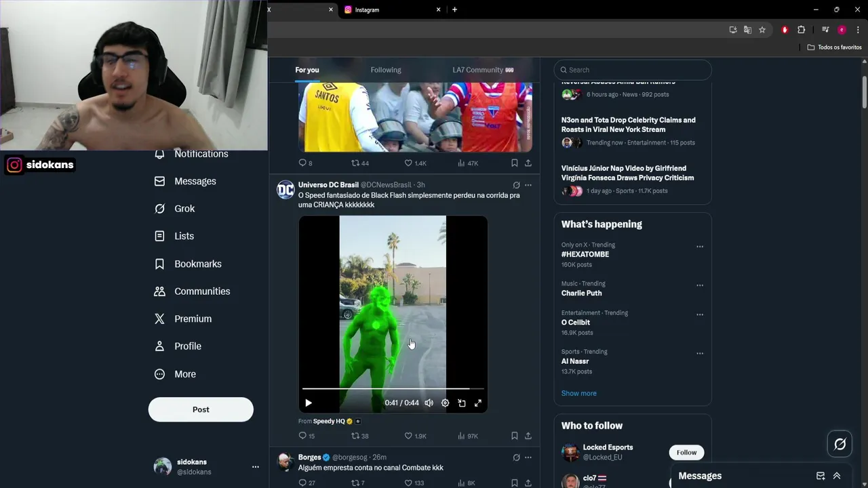Open Grok explain on Universo DC Brasil post
This screenshot has height=488, width=868.
tap(516, 185)
